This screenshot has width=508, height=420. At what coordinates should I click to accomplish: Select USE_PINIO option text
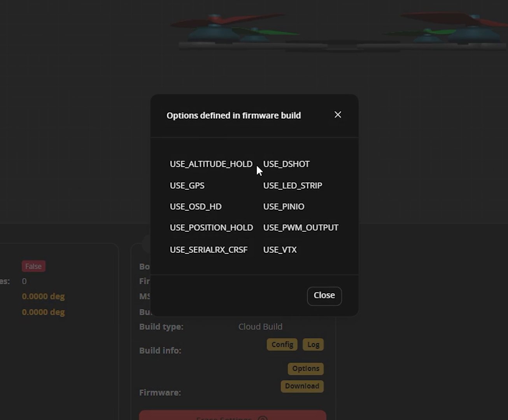pyautogui.click(x=284, y=206)
